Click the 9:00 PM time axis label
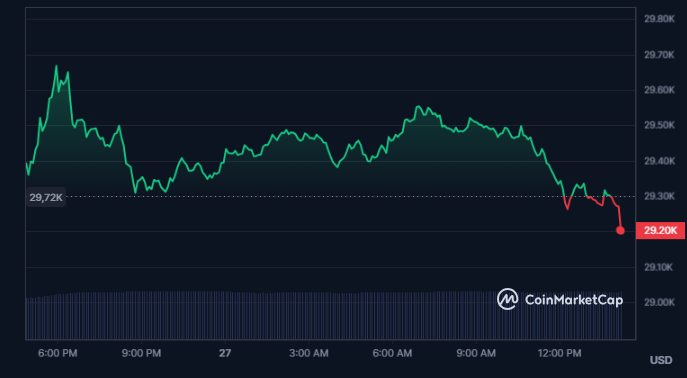Image resolution: width=687 pixels, height=378 pixels. [x=141, y=353]
